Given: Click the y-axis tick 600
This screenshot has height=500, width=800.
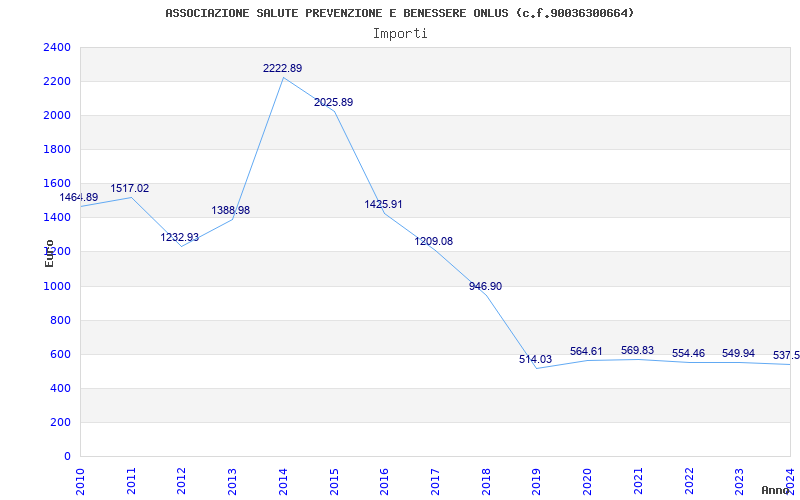Looking at the screenshot, I should [x=61, y=355].
